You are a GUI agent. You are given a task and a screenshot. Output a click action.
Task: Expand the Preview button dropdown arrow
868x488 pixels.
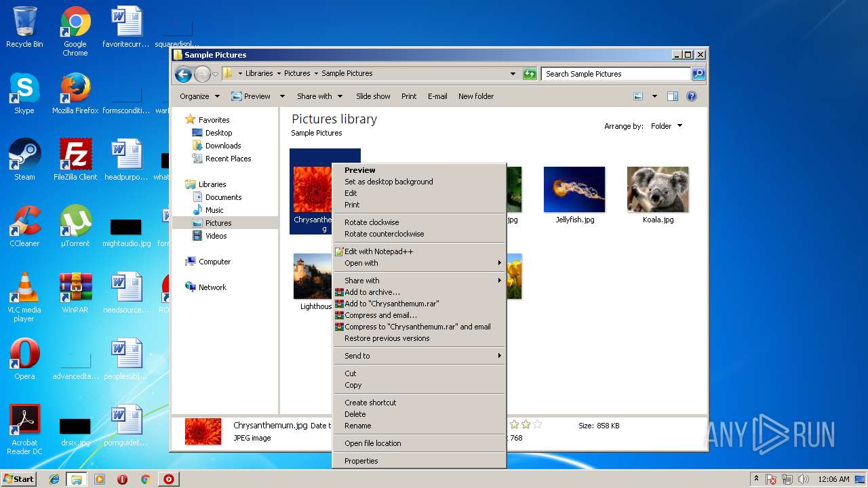coord(282,96)
